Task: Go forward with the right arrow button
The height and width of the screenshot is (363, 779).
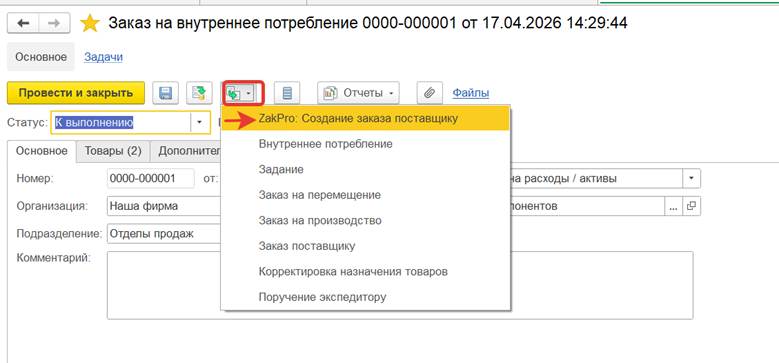Action: pos(54,23)
